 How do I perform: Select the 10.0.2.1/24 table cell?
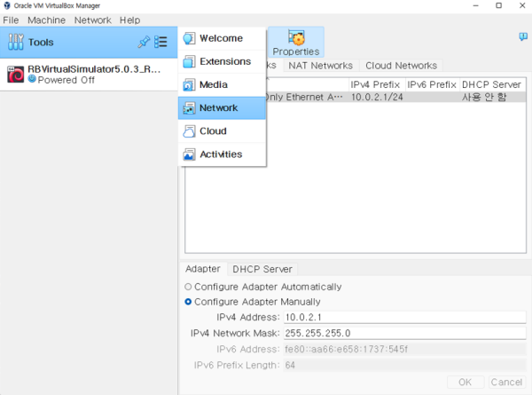pyautogui.click(x=377, y=97)
